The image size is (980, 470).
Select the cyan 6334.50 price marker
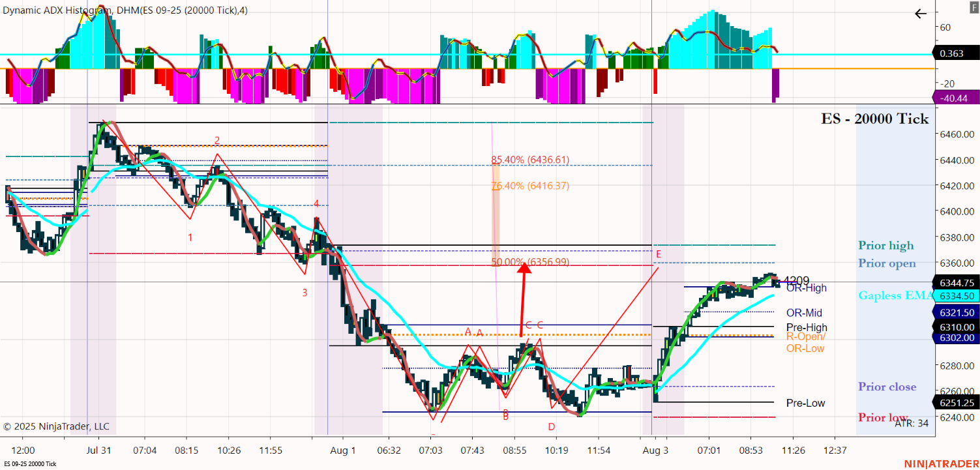(957, 296)
